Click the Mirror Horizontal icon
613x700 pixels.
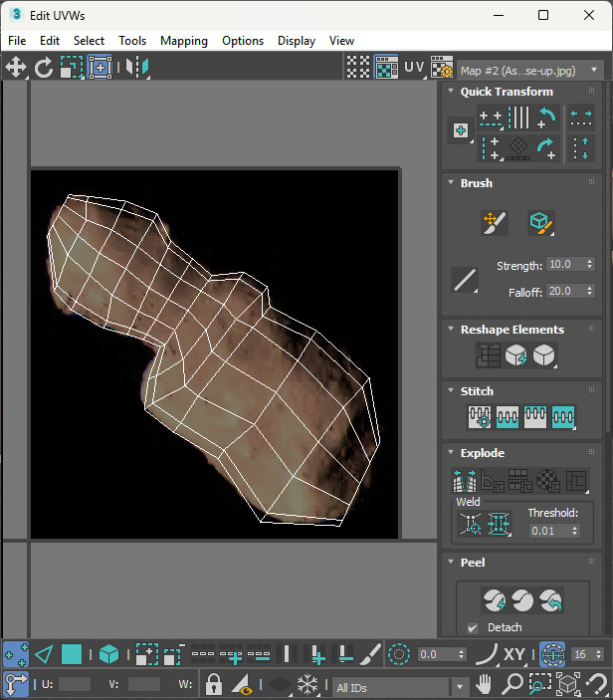point(137,68)
